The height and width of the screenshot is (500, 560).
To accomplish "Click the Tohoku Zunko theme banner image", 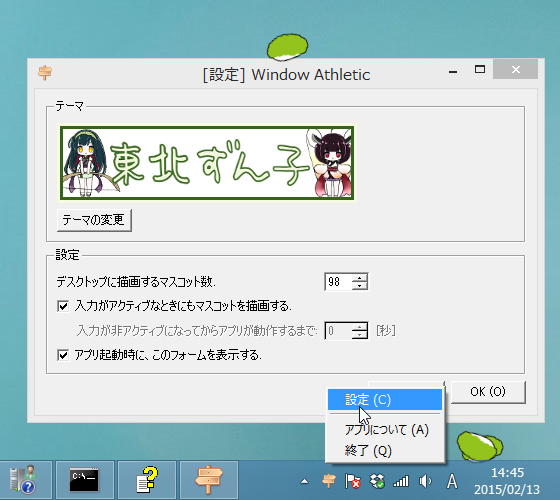I will [207, 163].
